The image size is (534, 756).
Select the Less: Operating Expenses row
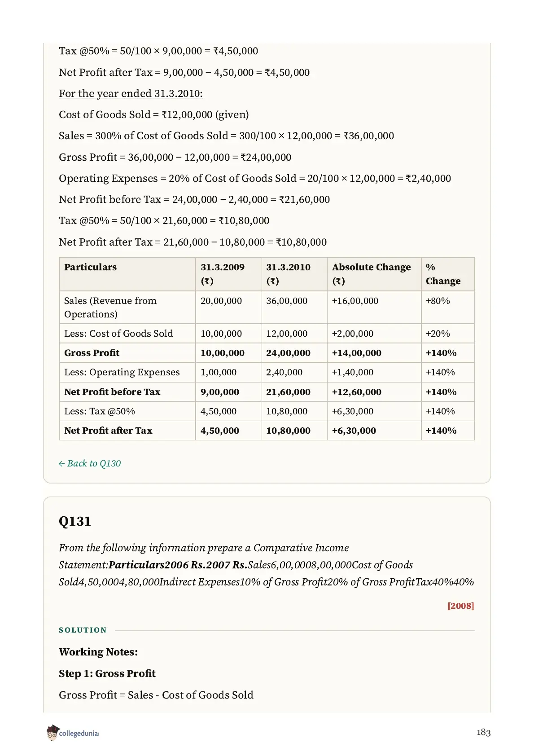click(x=267, y=372)
